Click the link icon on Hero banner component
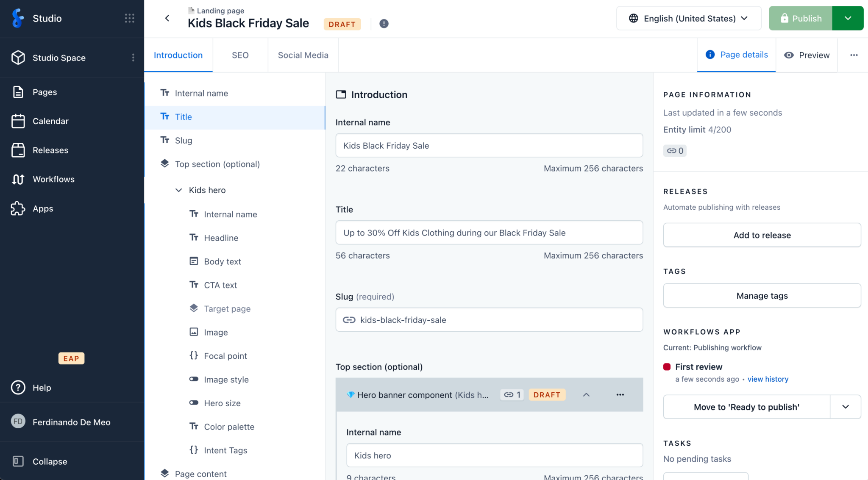 point(512,394)
